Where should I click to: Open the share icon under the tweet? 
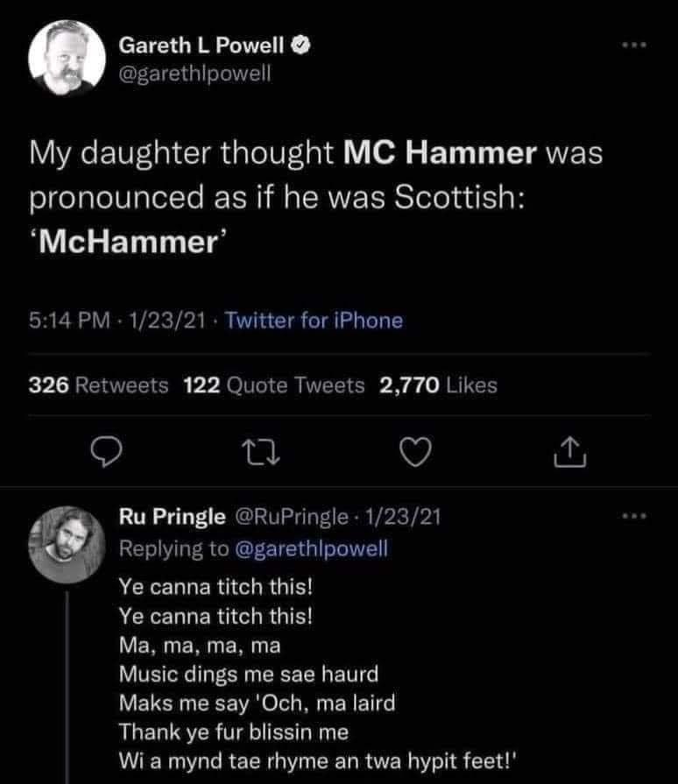click(x=564, y=451)
